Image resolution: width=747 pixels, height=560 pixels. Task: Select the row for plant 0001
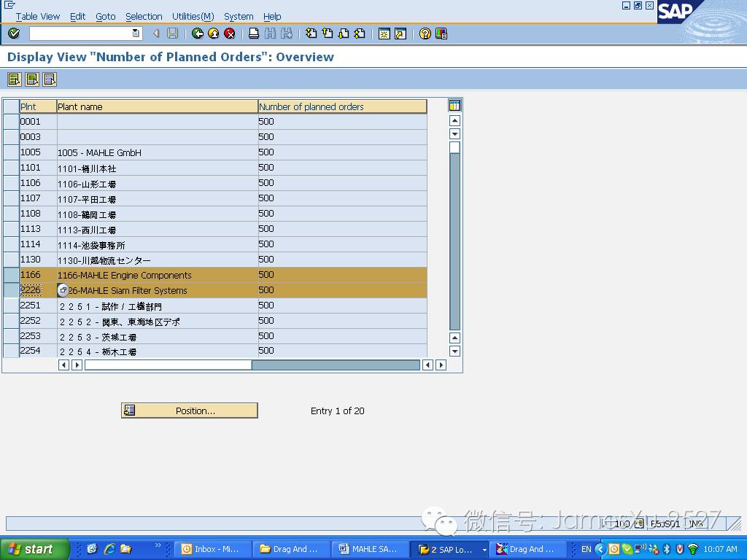coord(11,122)
